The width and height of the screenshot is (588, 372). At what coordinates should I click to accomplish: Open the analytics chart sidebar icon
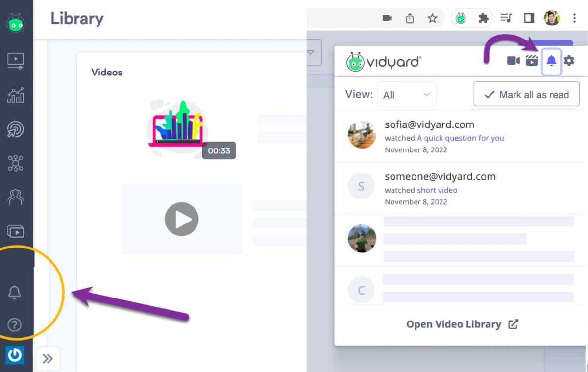point(16,95)
